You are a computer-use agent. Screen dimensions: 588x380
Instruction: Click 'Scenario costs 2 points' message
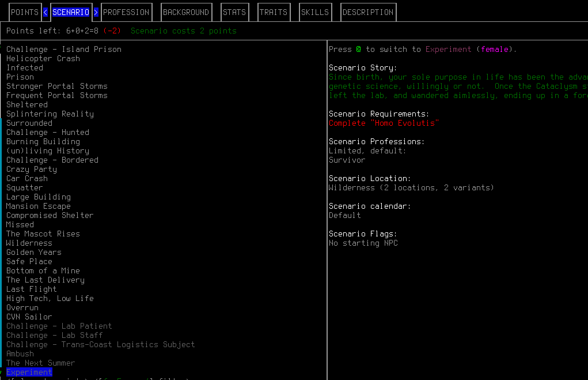tap(184, 31)
